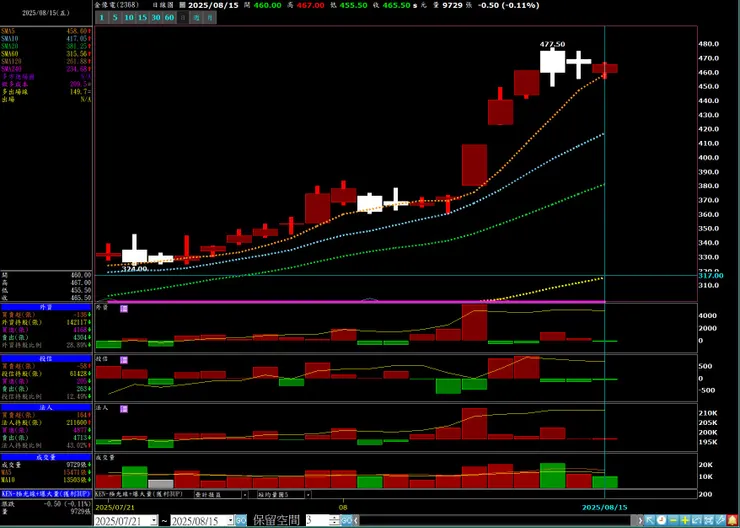
Task: Click the arrow pointer tool icon
Action: [x=649, y=520]
